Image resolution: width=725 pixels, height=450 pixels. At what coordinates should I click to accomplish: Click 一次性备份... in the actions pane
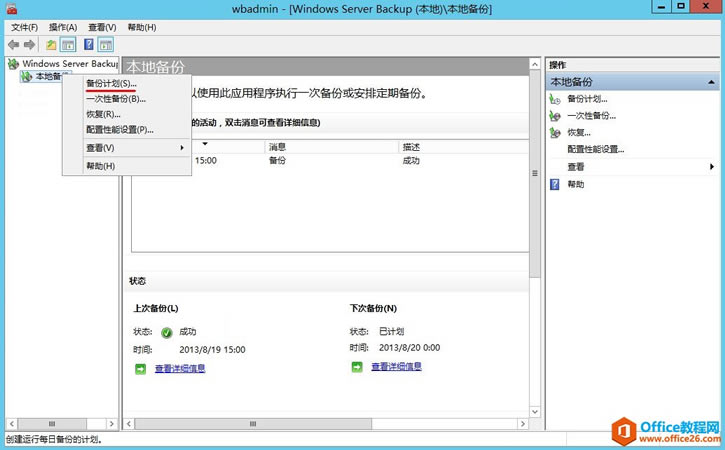coord(591,116)
